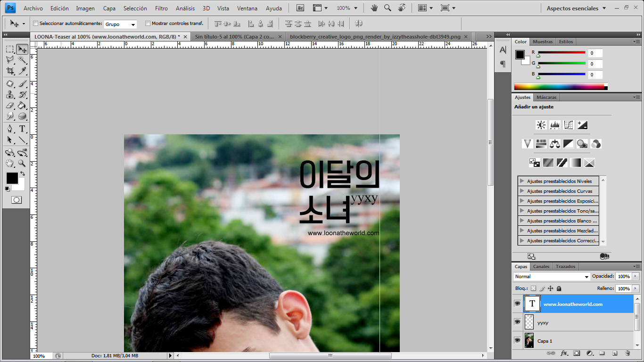The image size is (644, 362).
Task: Open the Opacidad slider arrow
Action: point(636,276)
